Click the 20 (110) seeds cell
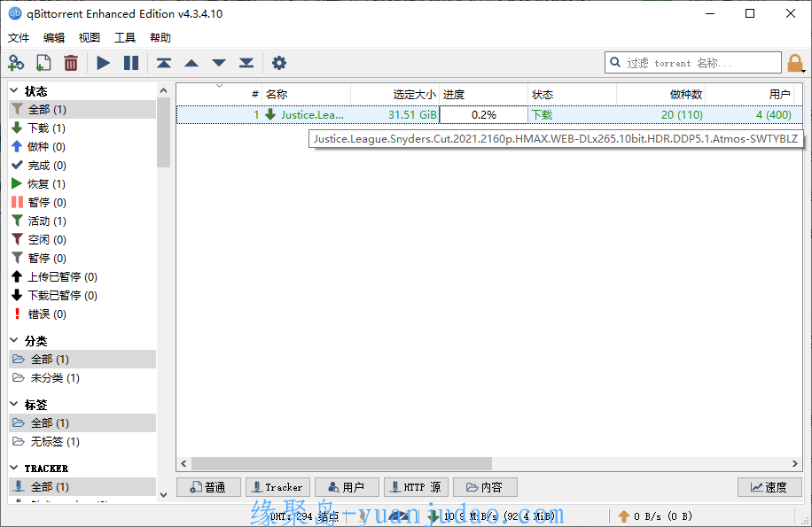 (x=660, y=114)
